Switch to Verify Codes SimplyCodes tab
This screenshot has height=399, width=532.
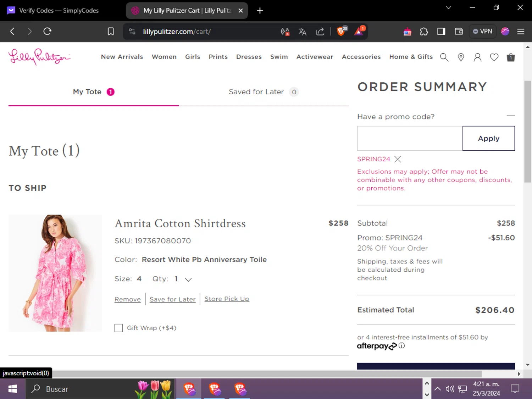59,11
